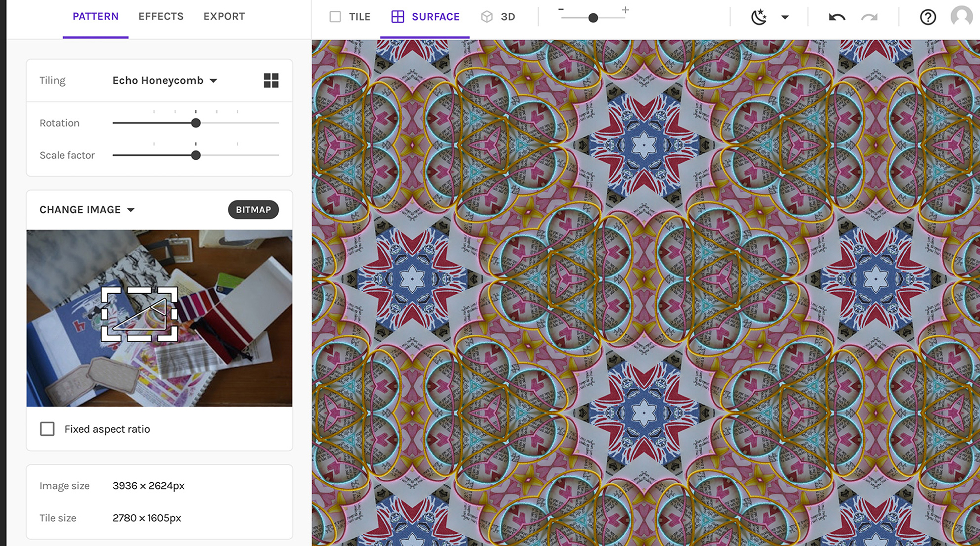Open the EXPORT tab
The width and height of the screenshot is (980, 546).
coord(224,16)
